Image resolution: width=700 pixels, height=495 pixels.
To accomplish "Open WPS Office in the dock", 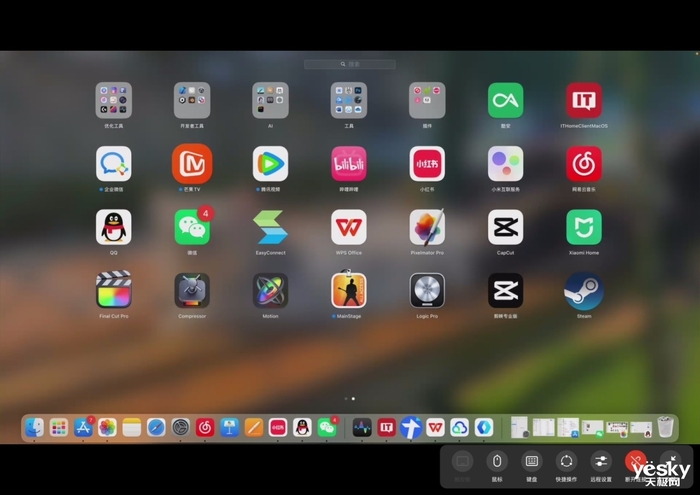I will click(x=435, y=428).
